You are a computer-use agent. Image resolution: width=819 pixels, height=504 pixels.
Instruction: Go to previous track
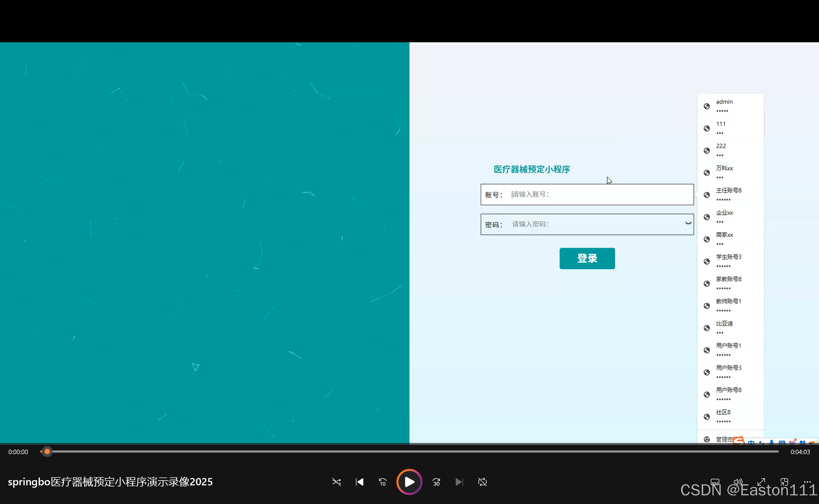(x=359, y=482)
